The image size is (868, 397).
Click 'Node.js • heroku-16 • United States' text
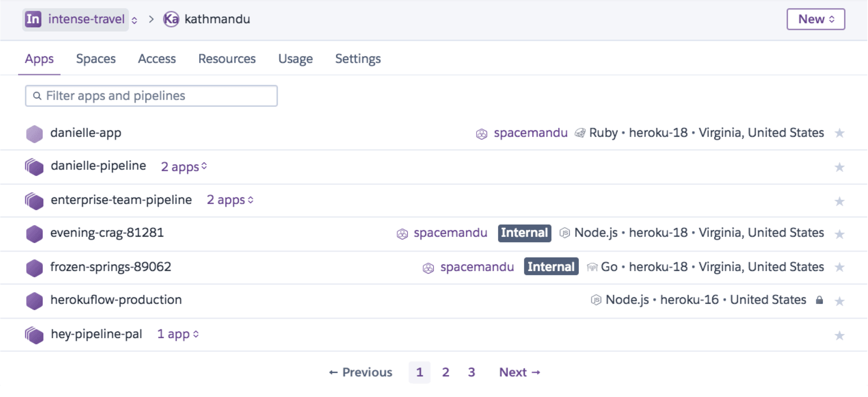point(706,300)
